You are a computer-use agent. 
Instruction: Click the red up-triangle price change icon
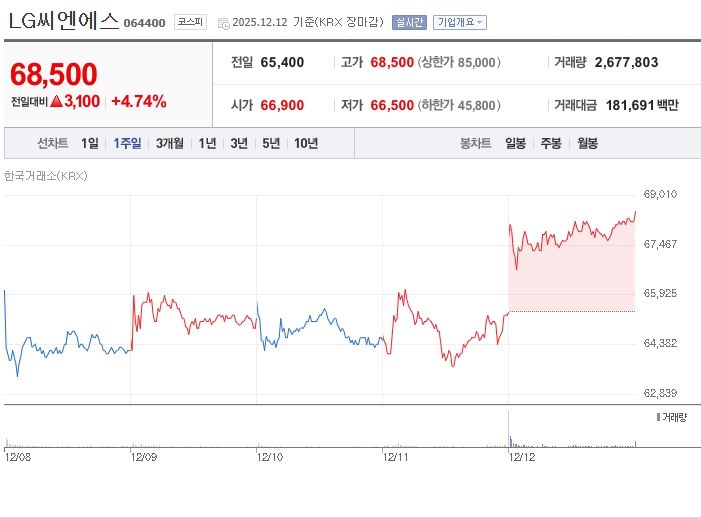(56, 101)
